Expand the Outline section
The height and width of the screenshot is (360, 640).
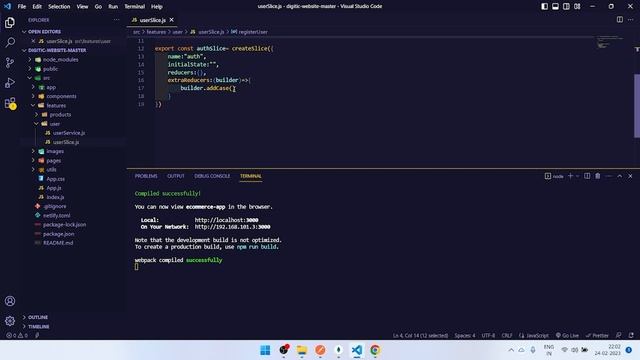pyautogui.click(x=38, y=317)
